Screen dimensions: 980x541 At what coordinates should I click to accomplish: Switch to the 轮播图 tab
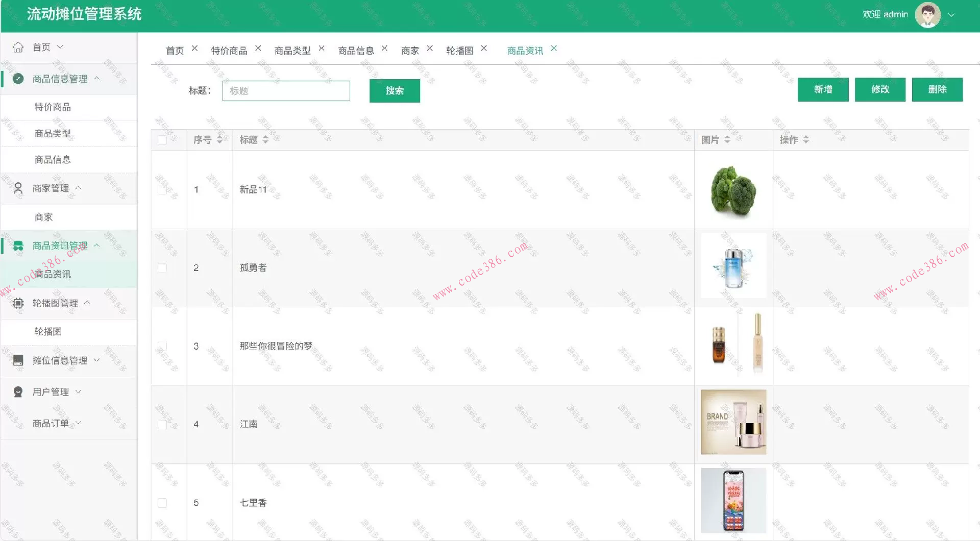coord(459,50)
